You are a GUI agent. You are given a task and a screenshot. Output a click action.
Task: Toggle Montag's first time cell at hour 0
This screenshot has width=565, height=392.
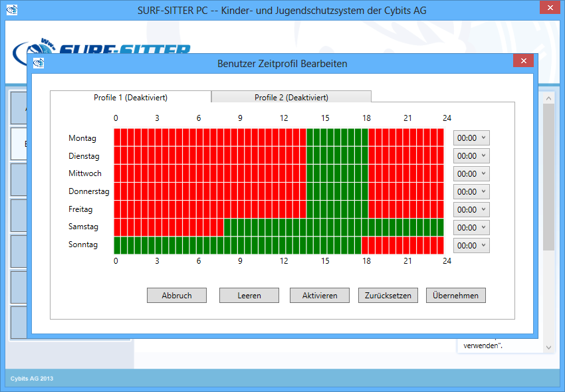coord(118,138)
